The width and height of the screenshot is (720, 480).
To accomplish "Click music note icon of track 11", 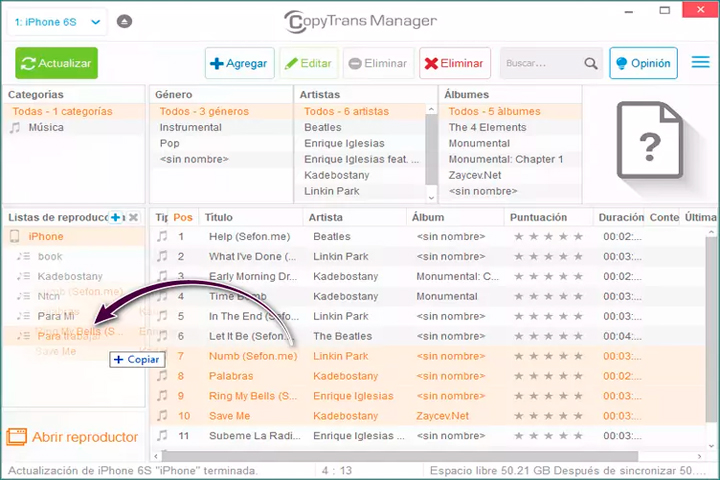I will 162,435.
